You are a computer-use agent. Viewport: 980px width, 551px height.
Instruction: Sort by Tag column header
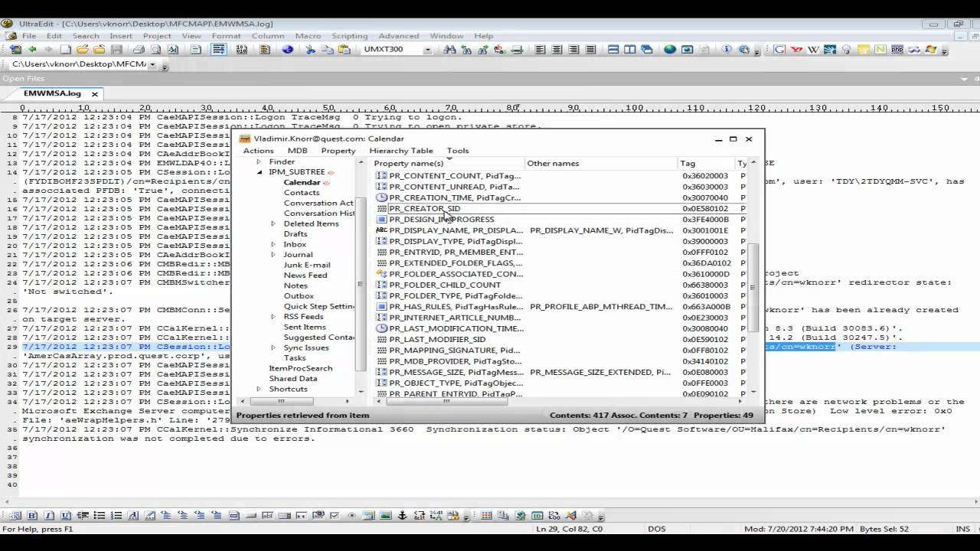pyautogui.click(x=707, y=164)
